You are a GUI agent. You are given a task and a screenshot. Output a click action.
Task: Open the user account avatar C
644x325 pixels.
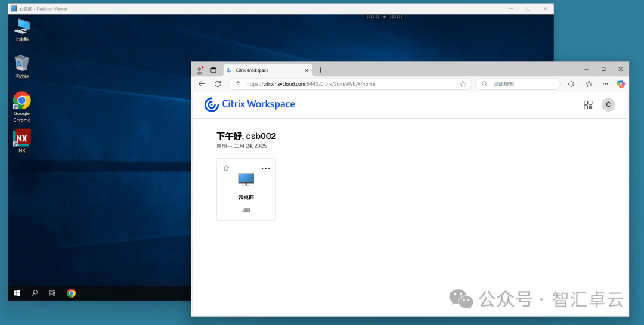pyautogui.click(x=608, y=105)
